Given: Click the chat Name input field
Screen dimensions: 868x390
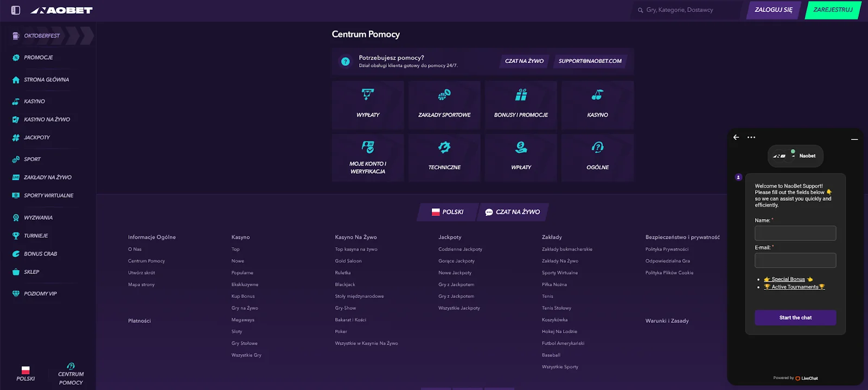Looking at the screenshot, I should point(795,233).
